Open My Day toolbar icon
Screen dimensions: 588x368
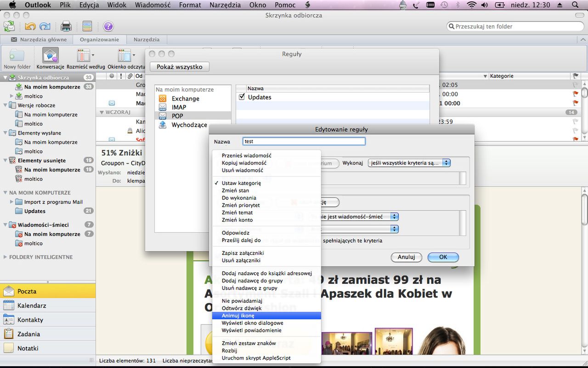[x=87, y=26]
